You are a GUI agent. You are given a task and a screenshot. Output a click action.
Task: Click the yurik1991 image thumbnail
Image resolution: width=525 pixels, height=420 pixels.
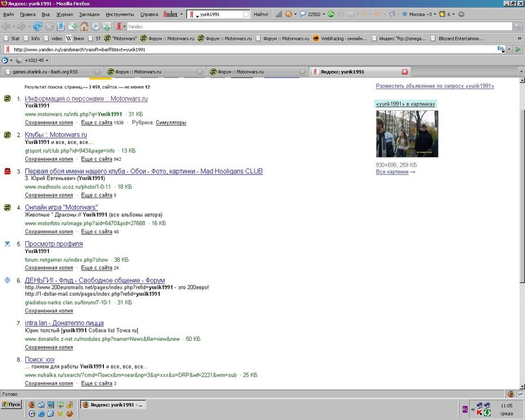click(x=407, y=134)
